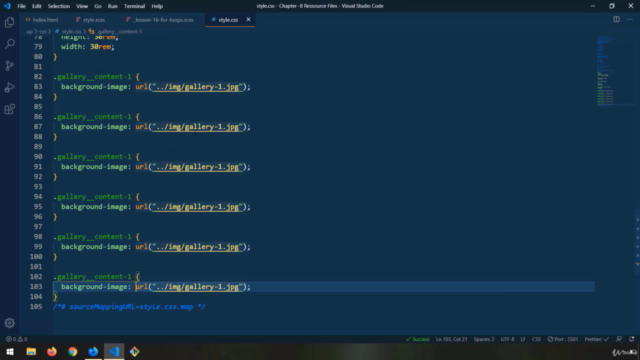Click the .gallery__content-1 selector on line 82

pos(92,77)
